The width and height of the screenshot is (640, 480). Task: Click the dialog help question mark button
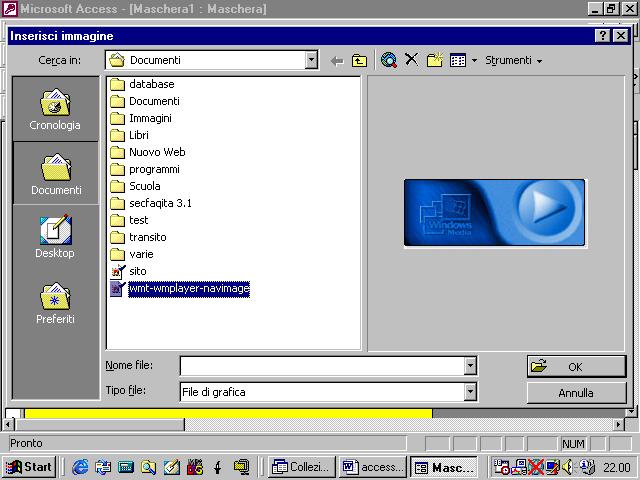603,36
